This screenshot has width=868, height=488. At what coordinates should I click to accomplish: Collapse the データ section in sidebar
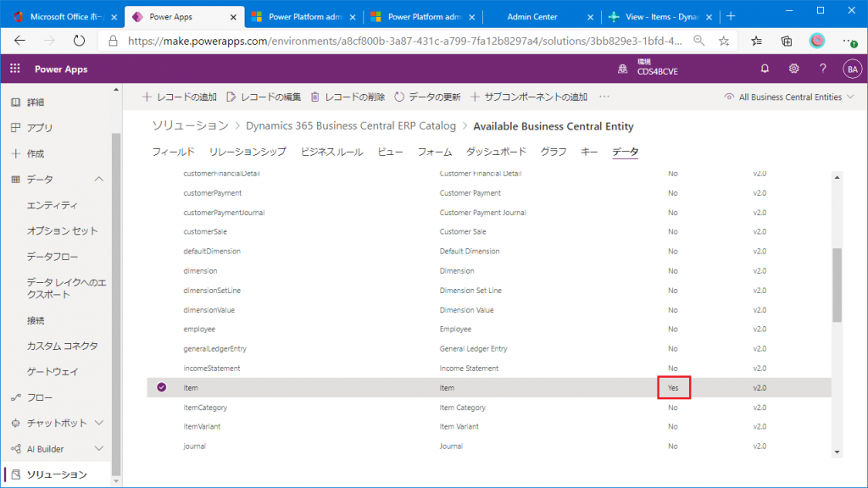(x=99, y=180)
